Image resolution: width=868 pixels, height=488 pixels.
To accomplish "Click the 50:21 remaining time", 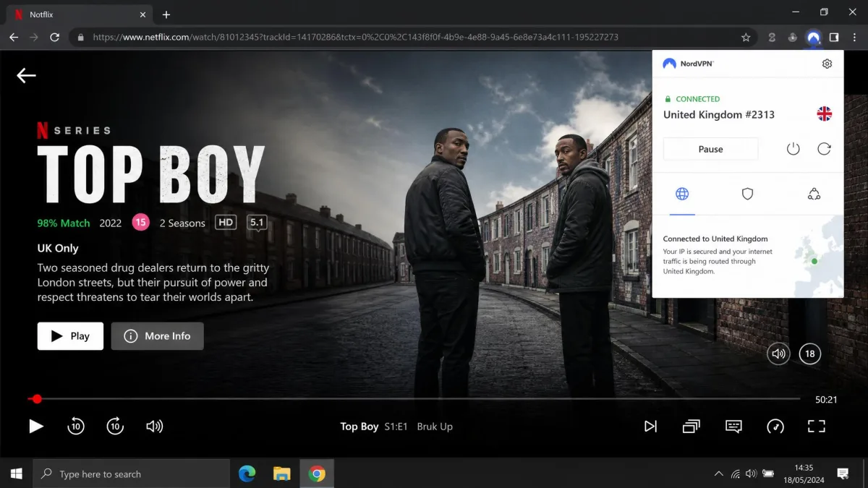I will tap(826, 400).
